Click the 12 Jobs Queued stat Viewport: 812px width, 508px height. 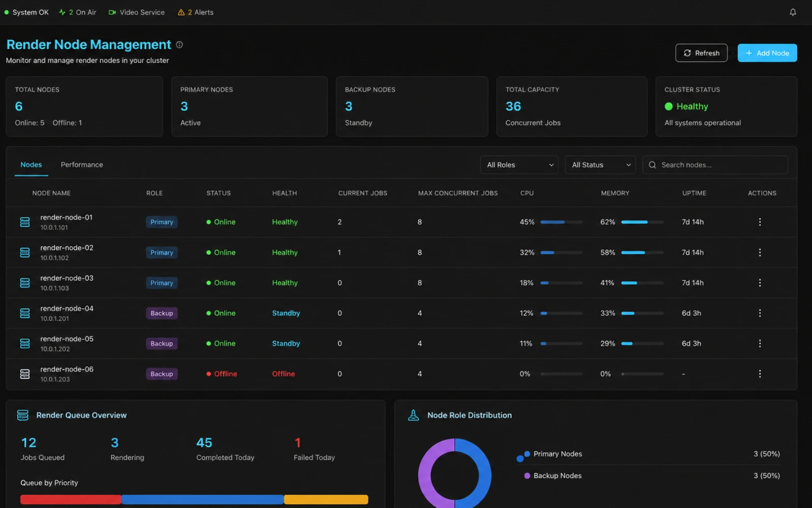(x=43, y=449)
